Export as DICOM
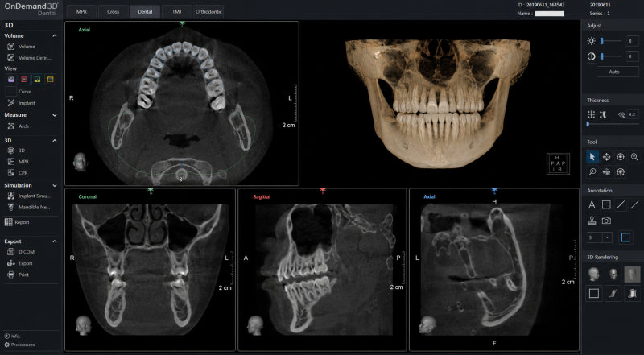The width and height of the screenshot is (644, 355). (21, 251)
